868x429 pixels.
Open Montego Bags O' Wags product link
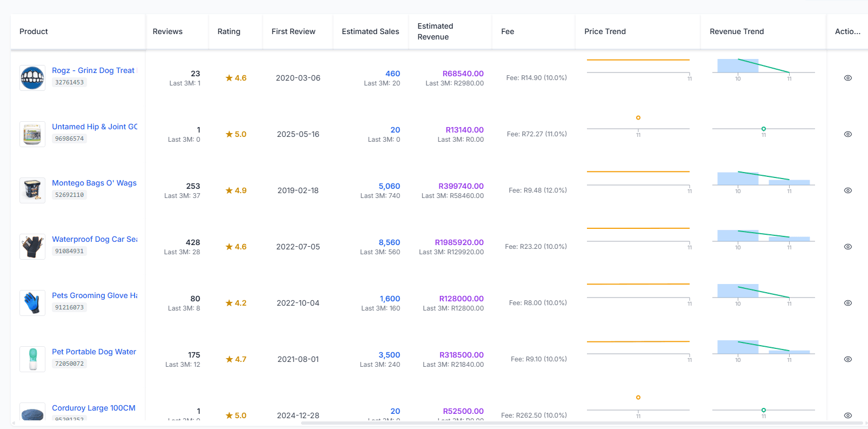point(94,183)
